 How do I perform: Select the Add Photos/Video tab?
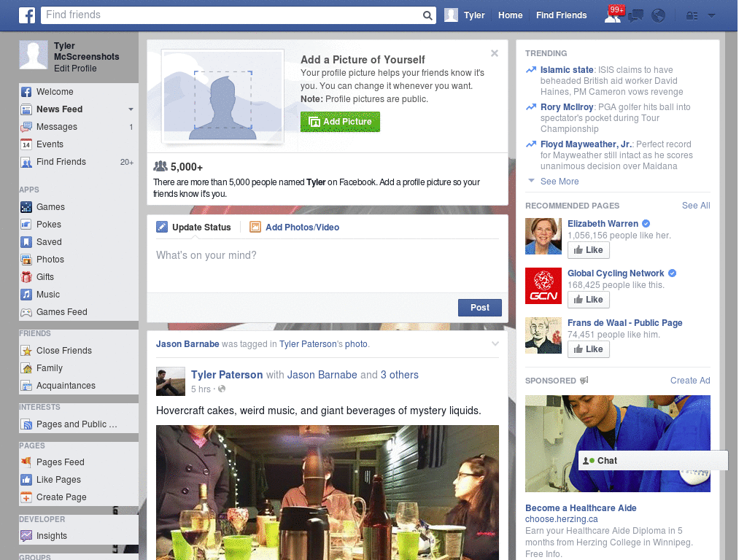click(x=295, y=227)
